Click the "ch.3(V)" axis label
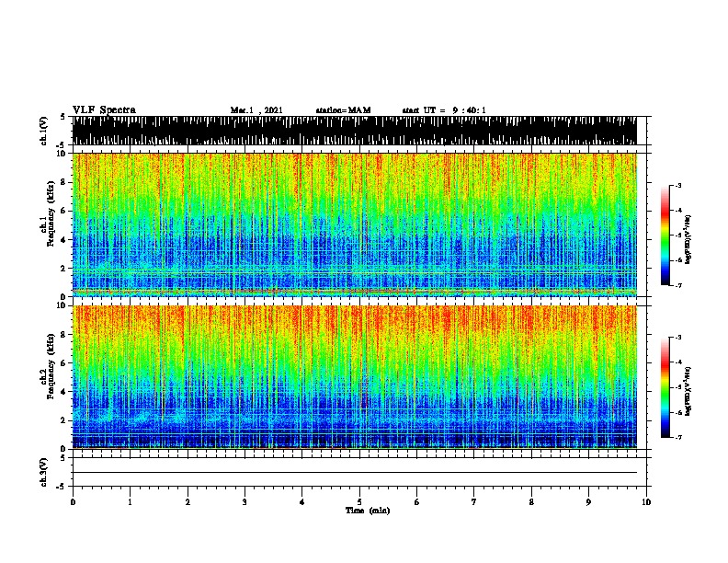The width and height of the screenshot is (728, 563). tap(44, 473)
